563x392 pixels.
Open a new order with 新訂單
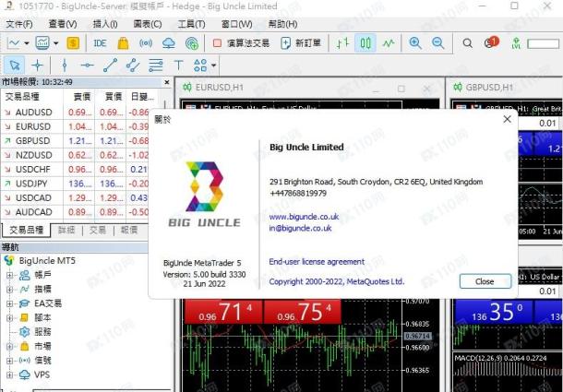click(301, 43)
